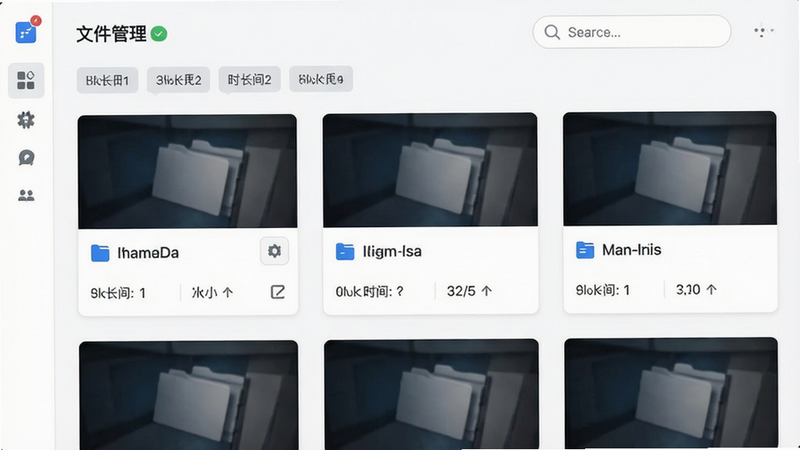Open the dashboard grid sidebar icon

pyautogui.click(x=26, y=80)
